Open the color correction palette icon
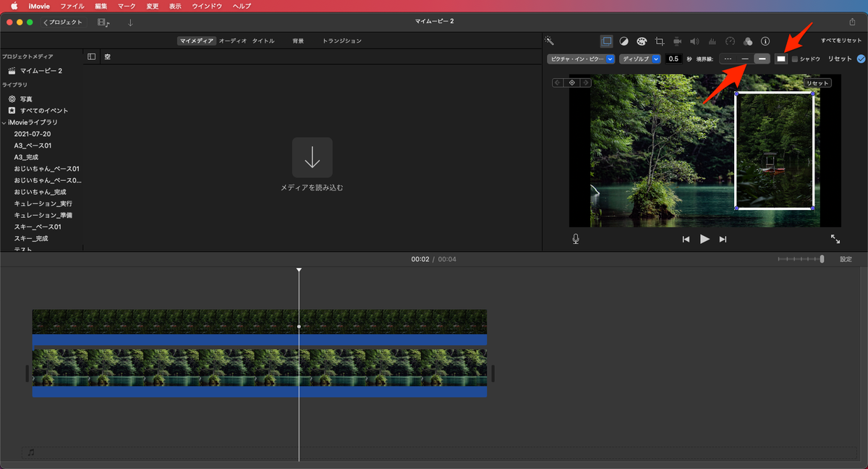 (x=642, y=41)
